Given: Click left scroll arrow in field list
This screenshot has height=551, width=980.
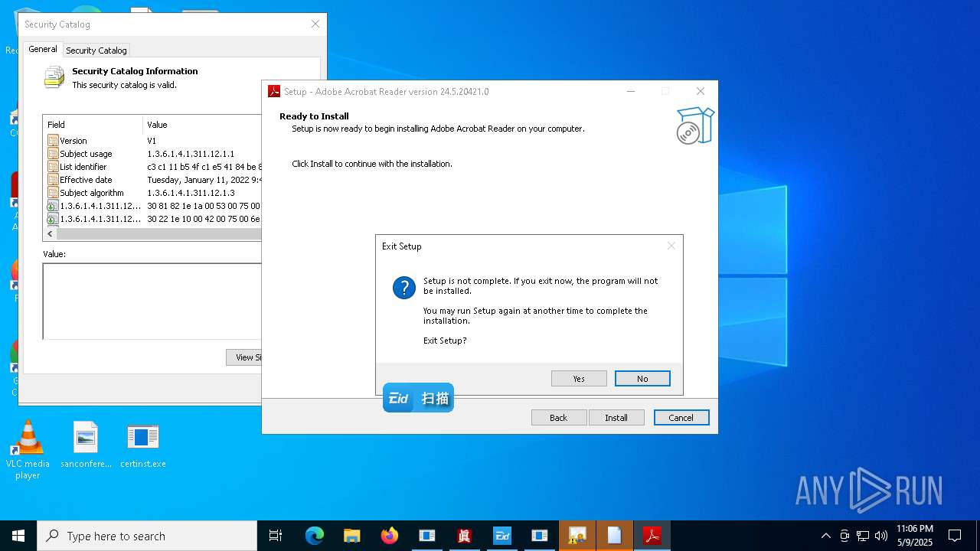Looking at the screenshot, I should pos(51,233).
